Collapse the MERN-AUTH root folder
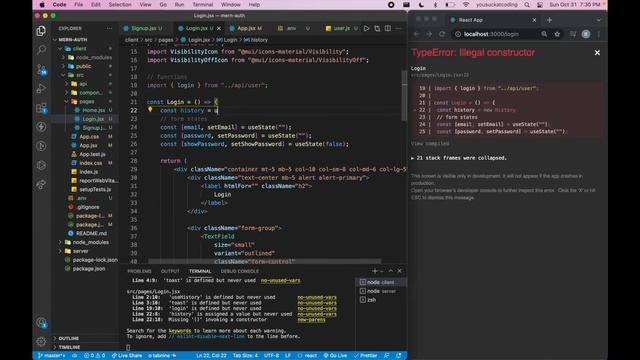The height and width of the screenshot is (360, 640). coord(73,40)
